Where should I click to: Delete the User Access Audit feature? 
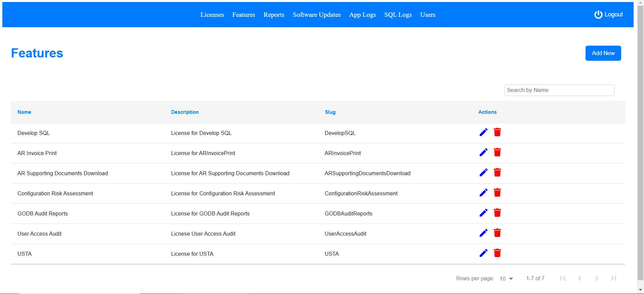click(497, 233)
